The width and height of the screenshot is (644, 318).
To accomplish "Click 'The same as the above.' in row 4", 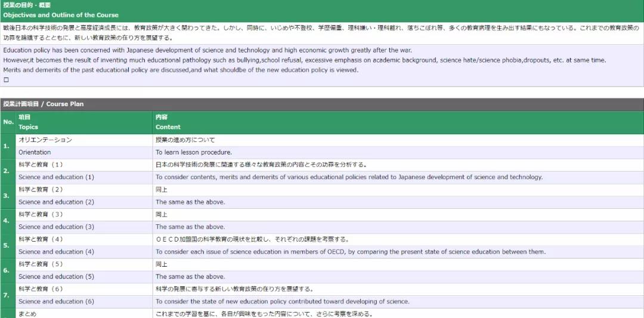I will 398,227.
